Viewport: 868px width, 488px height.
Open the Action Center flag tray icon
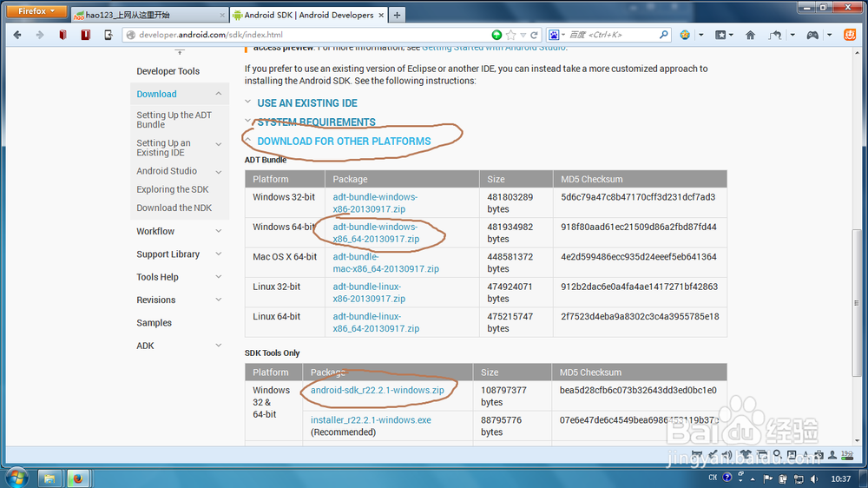[767, 478]
